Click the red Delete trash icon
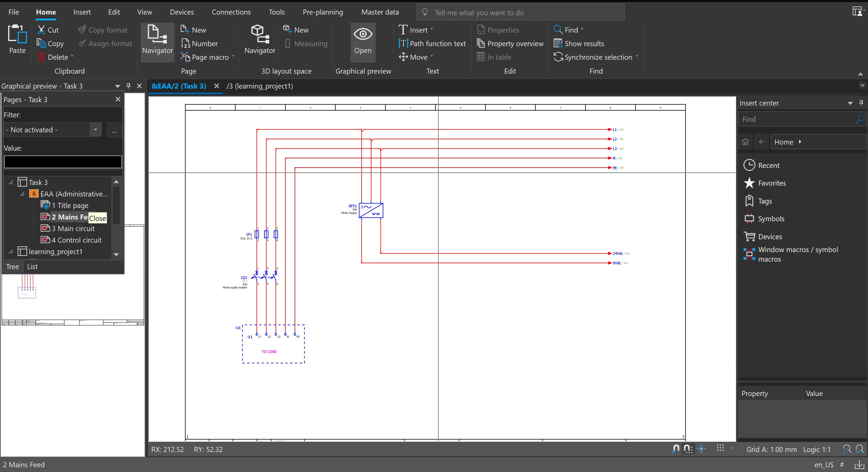Viewport: 868px width, 472px height. tap(41, 57)
